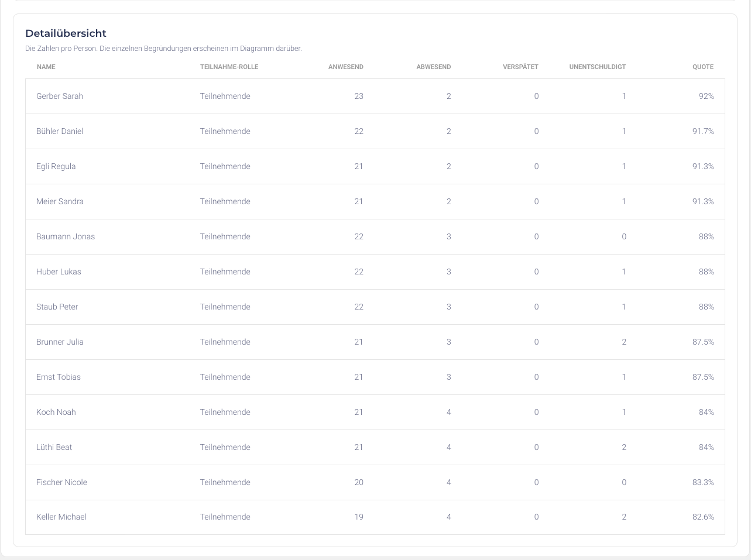Screen dimensions: 751x560
Task: Select the Lüthi Beat name cell
Action: tap(54, 447)
